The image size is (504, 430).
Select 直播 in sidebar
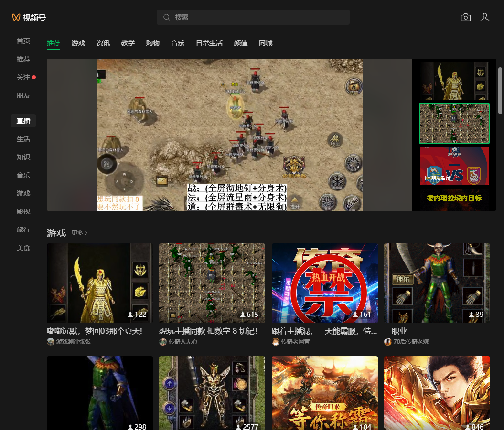click(x=23, y=121)
